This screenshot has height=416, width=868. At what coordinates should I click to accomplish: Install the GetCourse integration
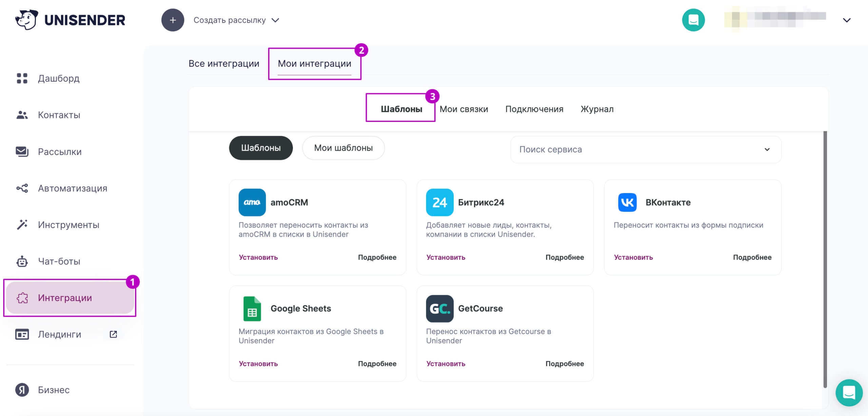(446, 363)
